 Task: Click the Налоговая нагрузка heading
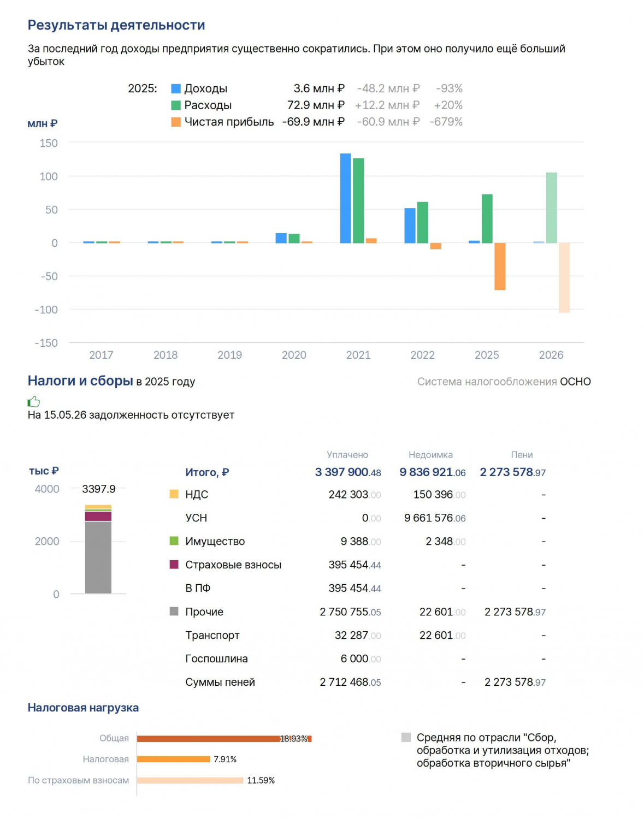(x=83, y=708)
